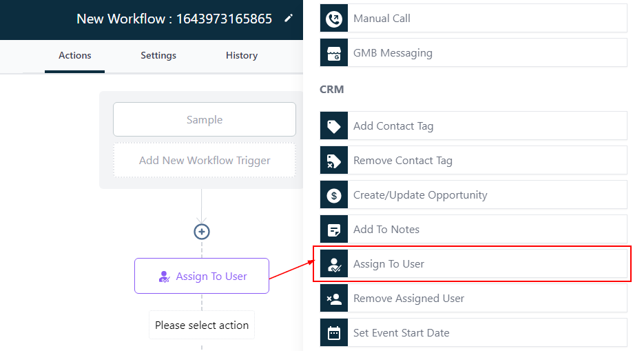Click the Add Contact Tag icon
This screenshot has width=644, height=351.
click(334, 126)
